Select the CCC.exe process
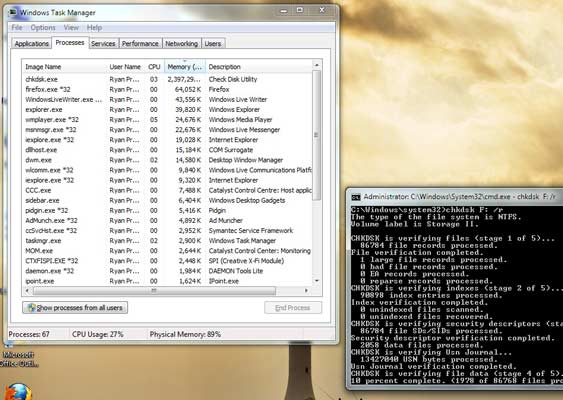Screen dimensions: 563x400 [167, 190]
